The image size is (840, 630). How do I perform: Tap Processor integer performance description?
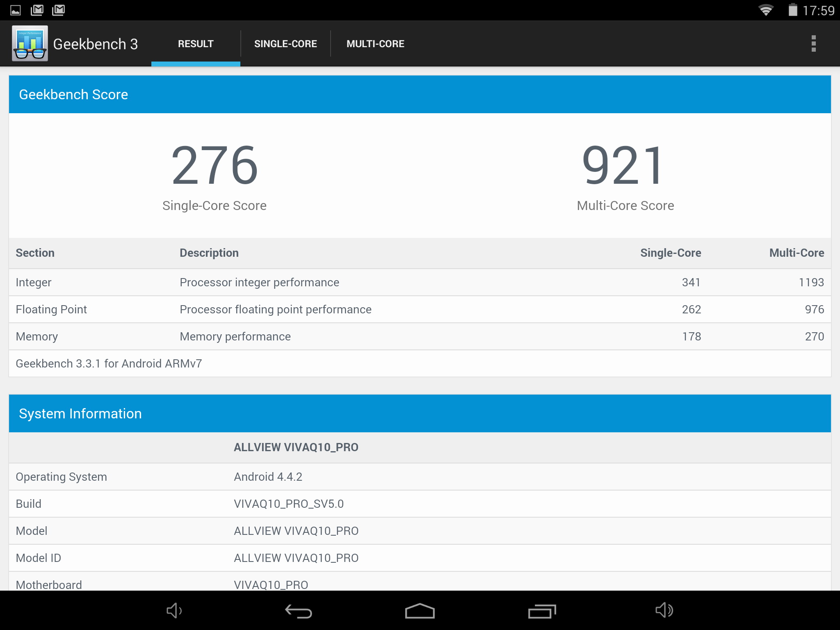[260, 283]
